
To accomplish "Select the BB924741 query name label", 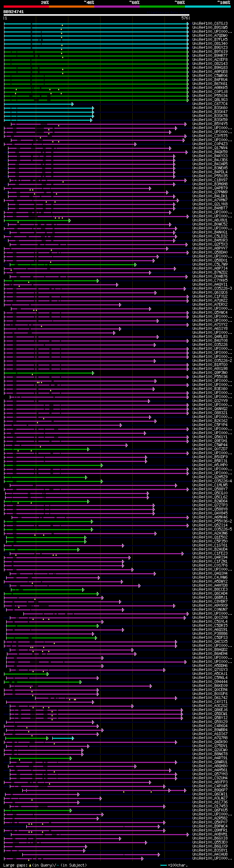I will (x=14, y=12).
